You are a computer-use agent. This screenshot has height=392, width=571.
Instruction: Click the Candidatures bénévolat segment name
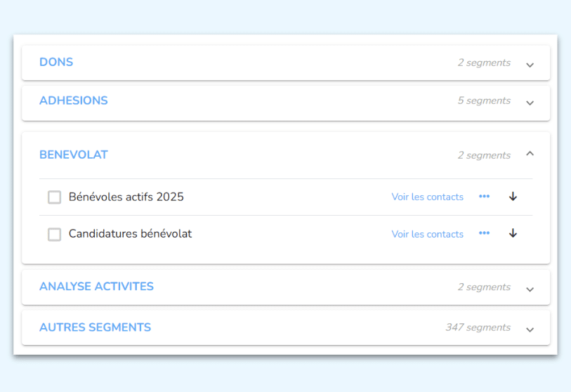tap(130, 233)
